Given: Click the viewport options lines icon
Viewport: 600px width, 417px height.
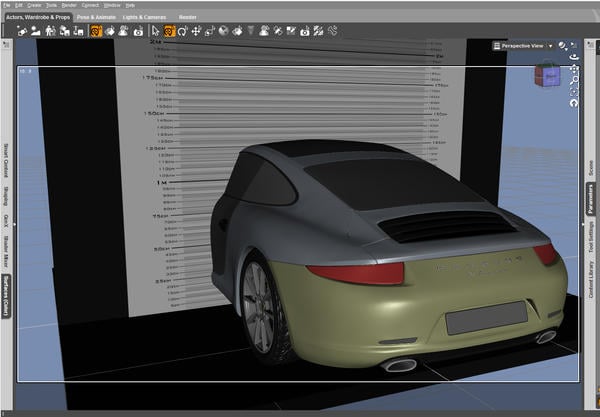Looking at the screenshot, I should pyautogui.click(x=497, y=46).
